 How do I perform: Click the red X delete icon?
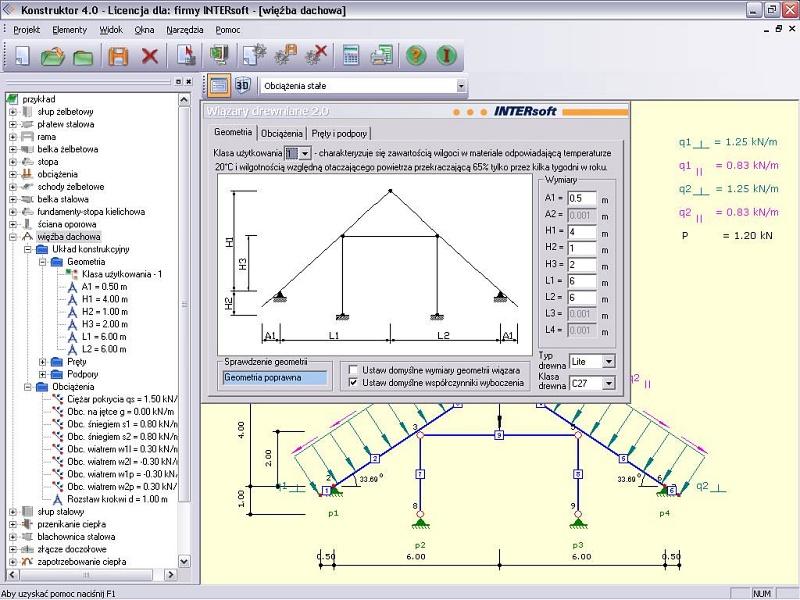click(x=150, y=56)
